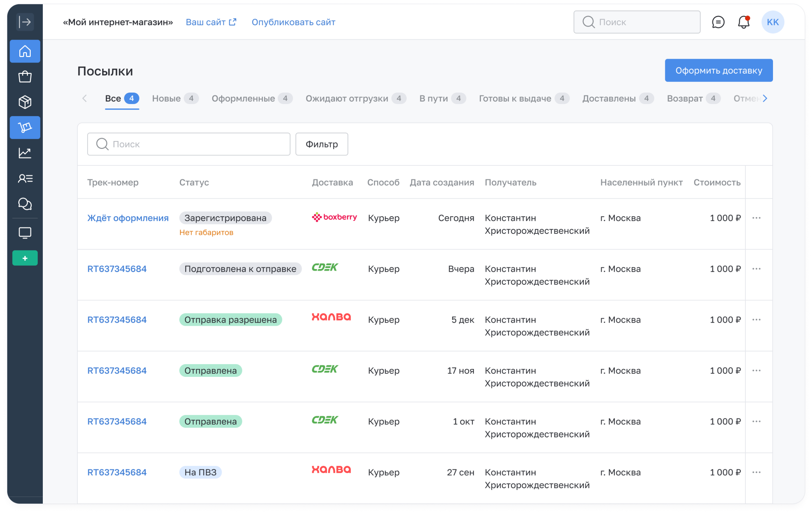Open row actions for the Boxberry parcel
Screen dimensions: 812x514
coord(756,218)
